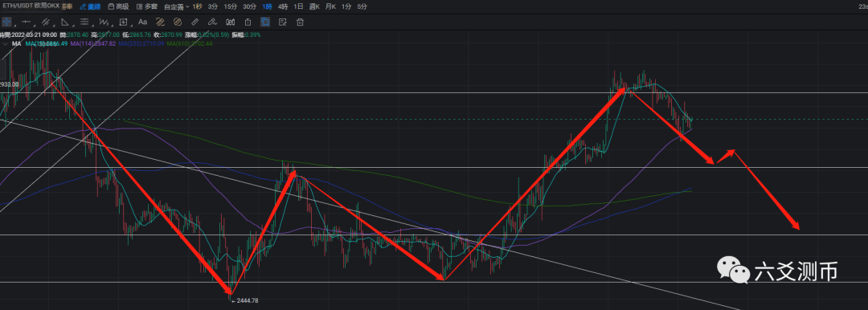The height and width of the screenshot is (310, 868).
Task: Select the measure/position box tool
Action: (x=123, y=22)
